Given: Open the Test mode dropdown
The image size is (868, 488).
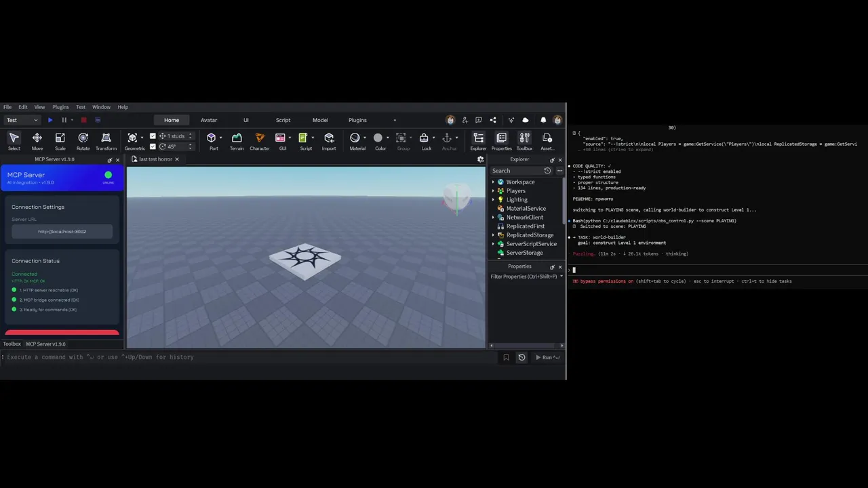Looking at the screenshot, I should 22,120.
